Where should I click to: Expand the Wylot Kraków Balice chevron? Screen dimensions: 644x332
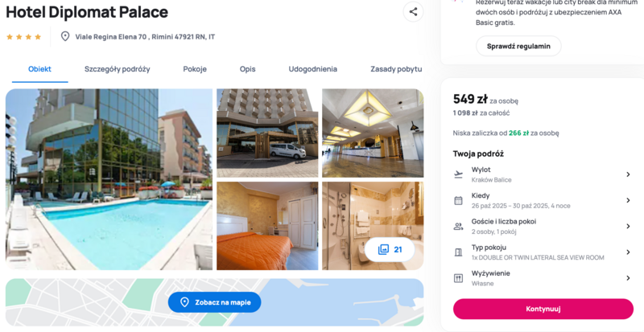tap(628, 174)
